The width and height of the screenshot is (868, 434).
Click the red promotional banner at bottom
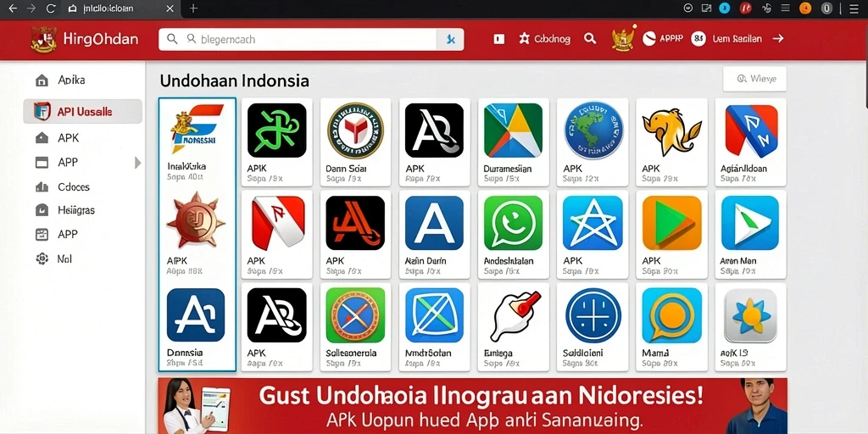tap(472, 406)
